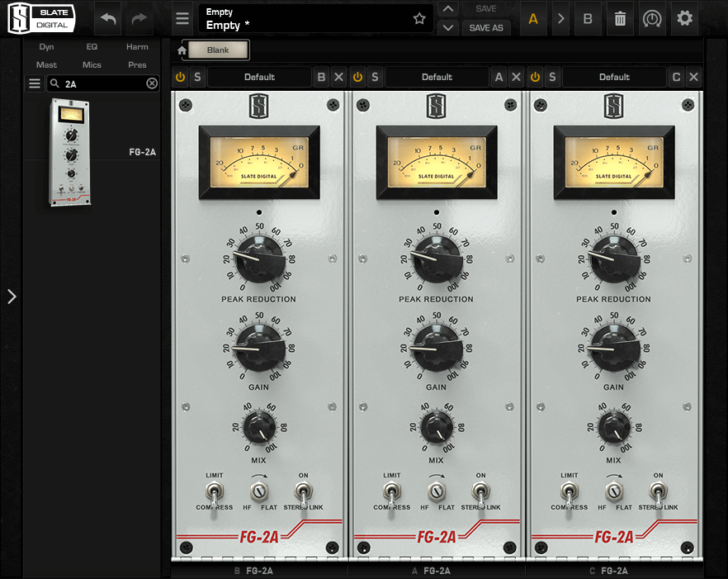Click Peak Reduction knob on module C
This screenshot has height=579, width=728.
pyautogui.click(x=614, y=259)
